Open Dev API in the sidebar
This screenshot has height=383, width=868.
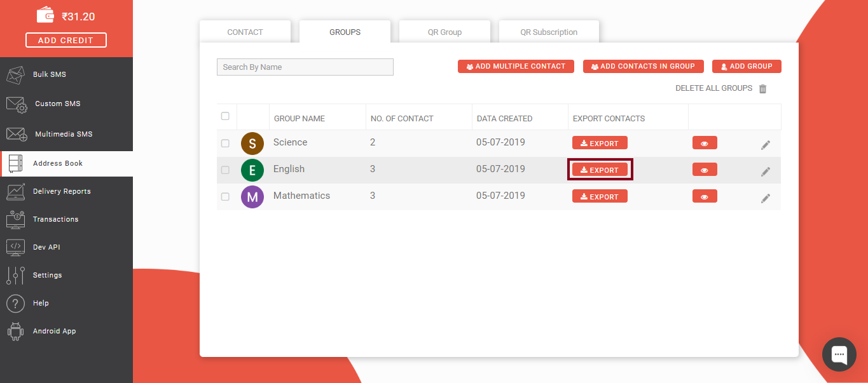(x=46, y=247)
